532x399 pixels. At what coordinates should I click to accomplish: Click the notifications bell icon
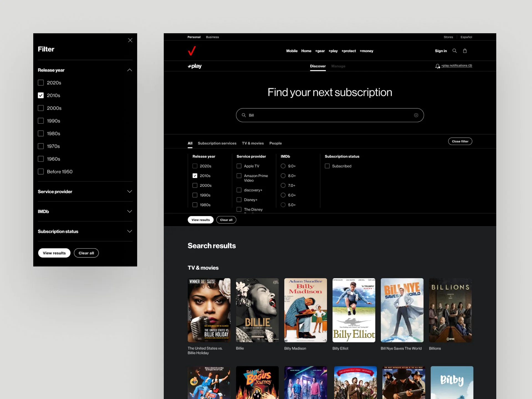(437, 66)
